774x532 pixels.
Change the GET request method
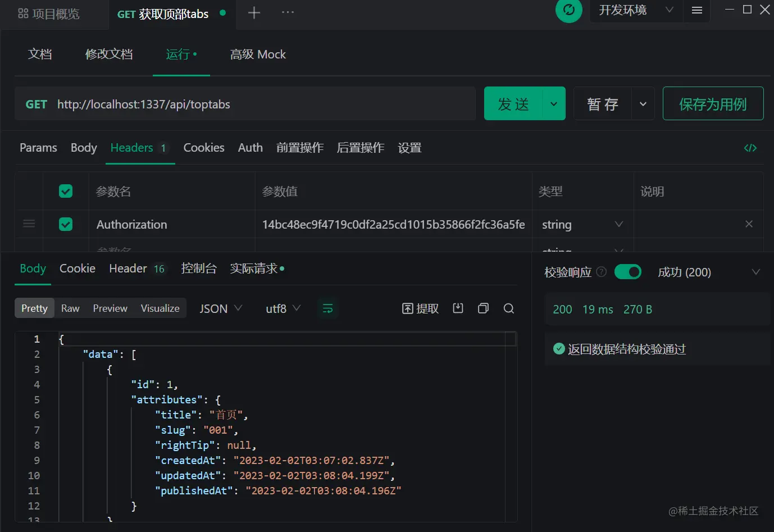36,104
